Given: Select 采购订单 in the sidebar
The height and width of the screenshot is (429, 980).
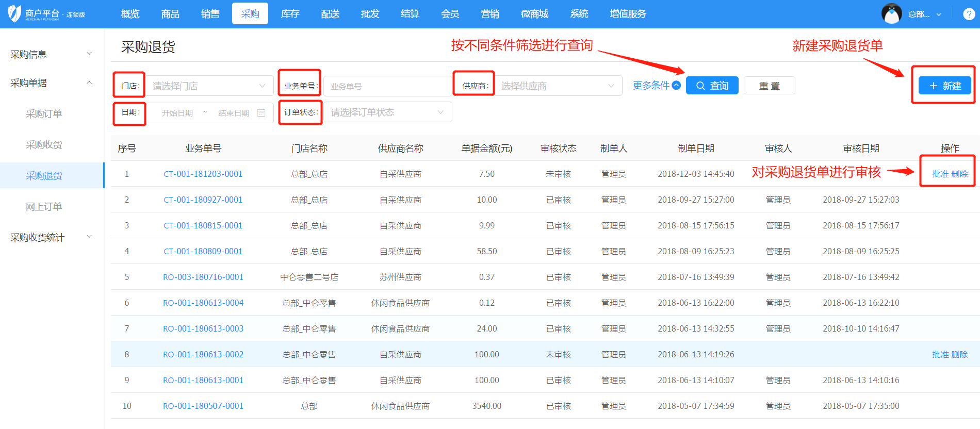Looking at the screenshot, I should tap(44, 113).
